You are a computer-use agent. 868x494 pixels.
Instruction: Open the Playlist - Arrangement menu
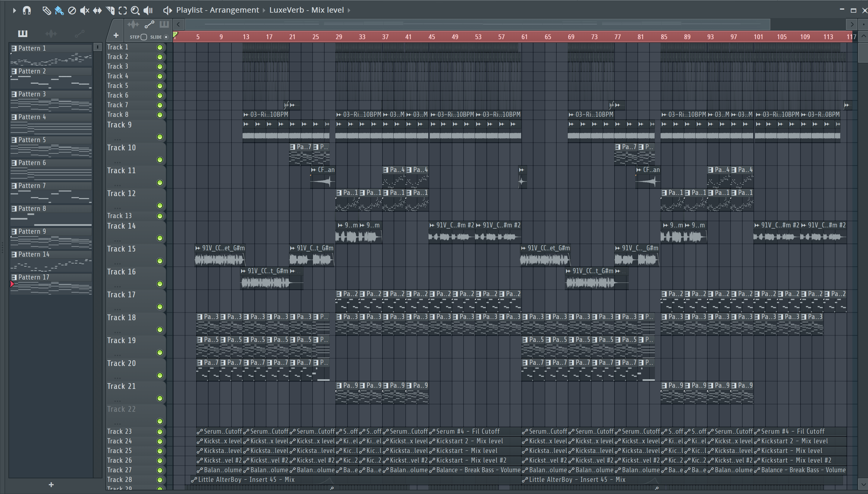tap(217, 10)
